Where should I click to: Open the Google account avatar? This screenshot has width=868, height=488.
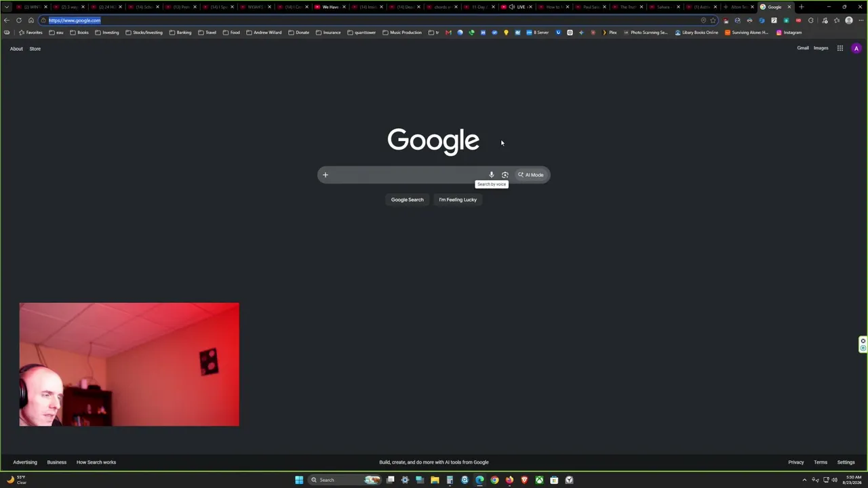pos(856,48)
